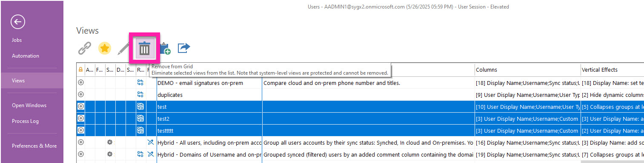The height and width of the screenshot is (163, 644).
Task: Click the pencil edit icon
Action: coord(124,49)
